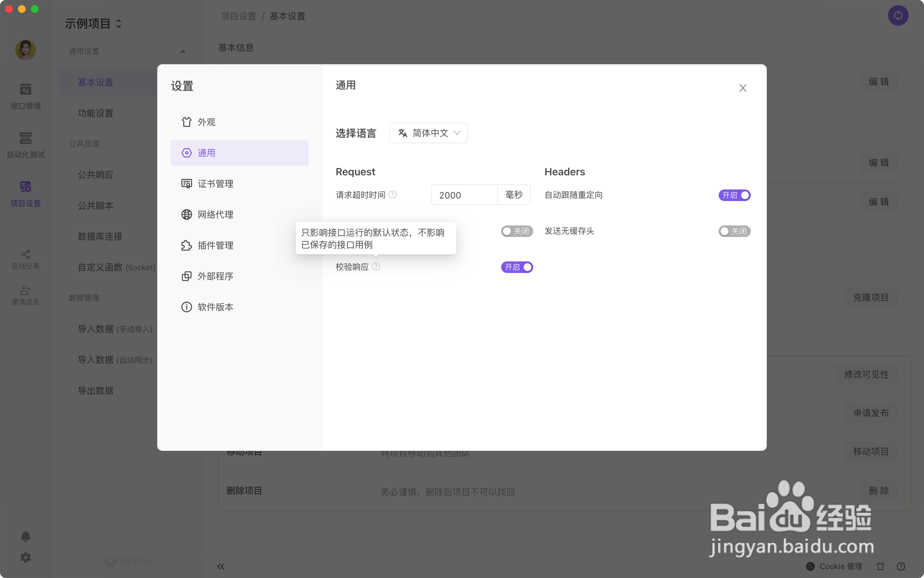
Task: Click the 申请发布 button
Action: (x=871, y=413)
